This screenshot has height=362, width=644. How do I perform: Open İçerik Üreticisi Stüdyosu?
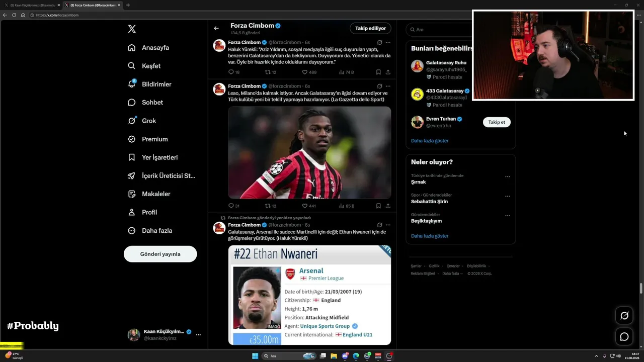pyautogui.click(x=162, y=176)
